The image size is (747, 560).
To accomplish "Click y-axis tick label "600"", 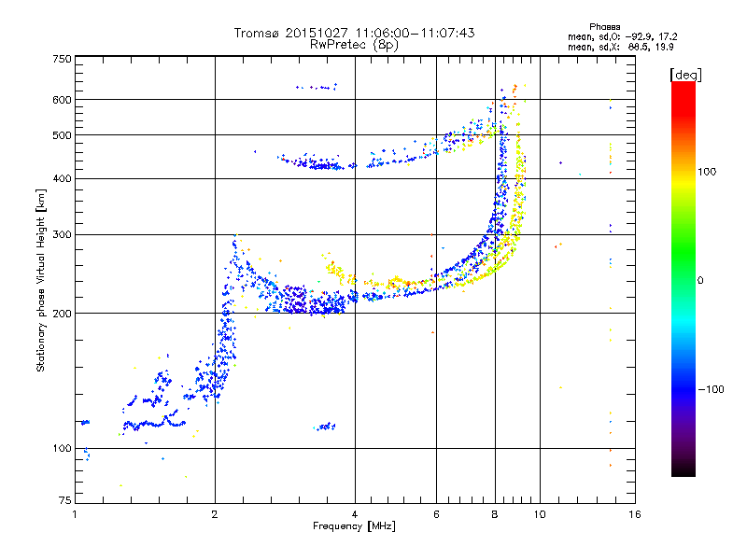I will click(63, 100).
